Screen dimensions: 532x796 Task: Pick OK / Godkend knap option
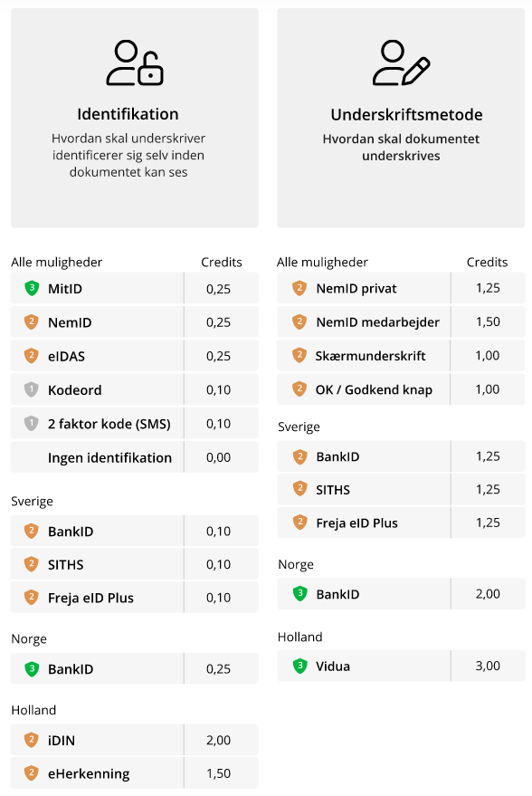point(401,388)
